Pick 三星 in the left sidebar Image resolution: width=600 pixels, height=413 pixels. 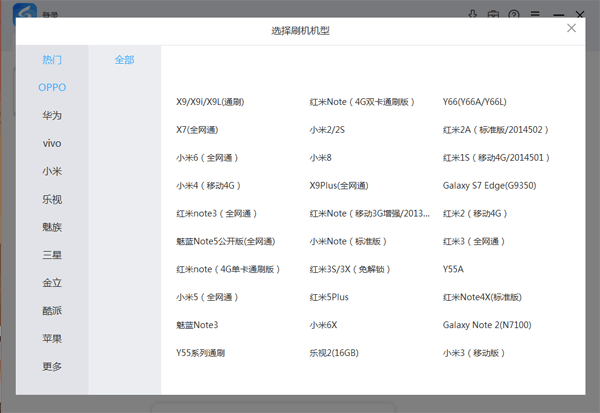coord(52,255)
